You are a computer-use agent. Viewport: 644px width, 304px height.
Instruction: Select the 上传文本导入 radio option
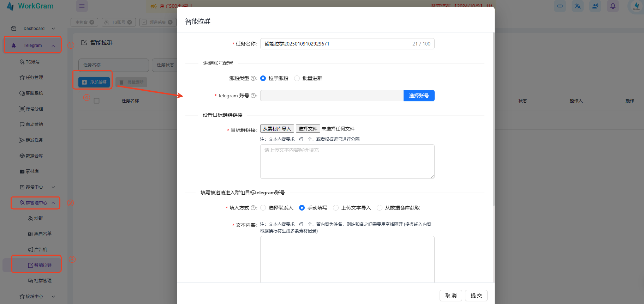(x=336, y=208)
